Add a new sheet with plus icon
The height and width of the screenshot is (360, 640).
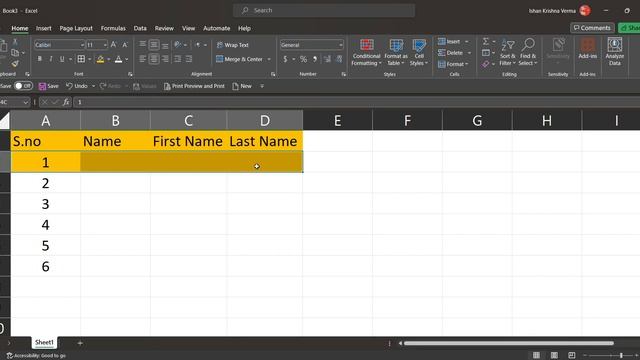(x=80, y=343)
